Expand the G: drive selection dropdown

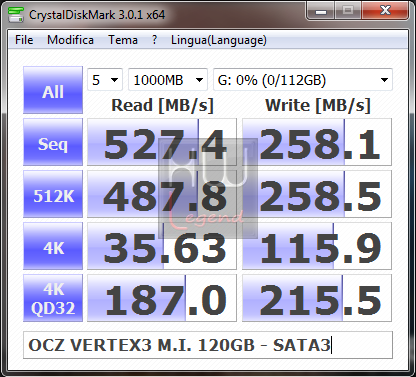(303, 80)
